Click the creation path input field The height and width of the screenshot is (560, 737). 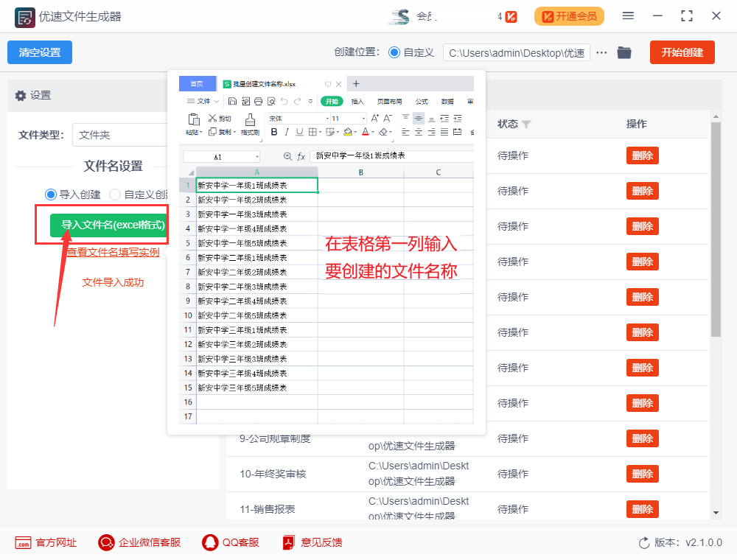click(517, 52)
